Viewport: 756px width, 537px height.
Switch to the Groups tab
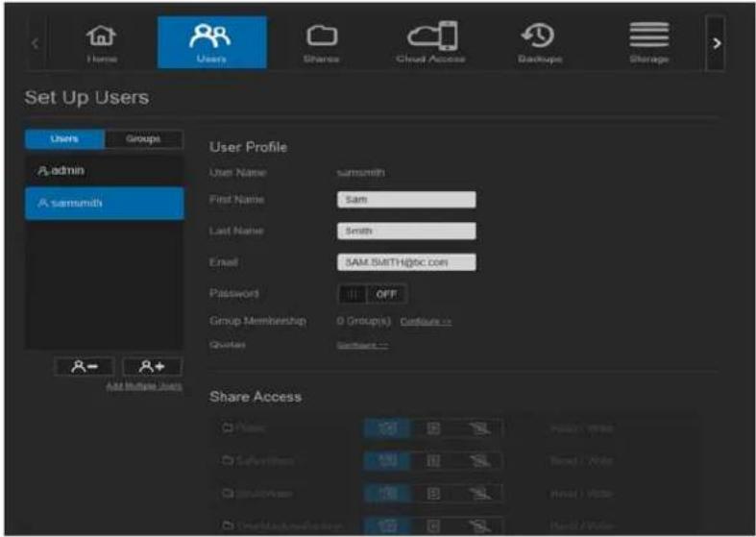(x=144, y=139)
